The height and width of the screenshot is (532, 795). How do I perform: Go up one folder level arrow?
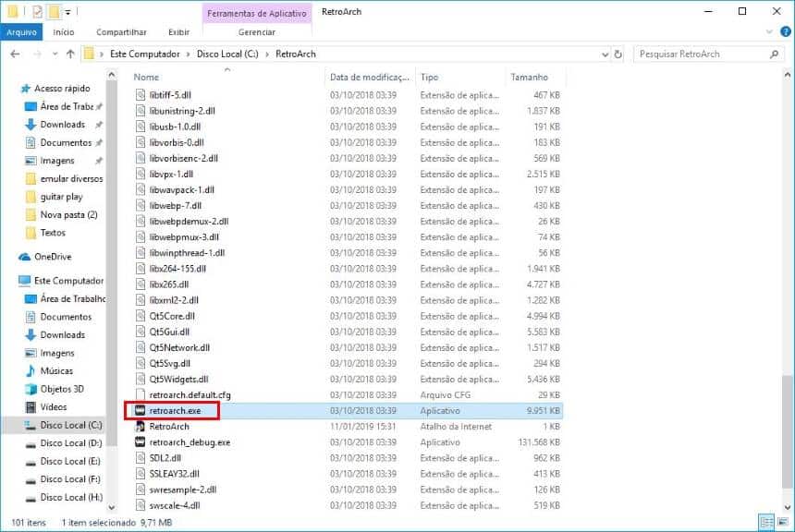click(x=70, y=54)
